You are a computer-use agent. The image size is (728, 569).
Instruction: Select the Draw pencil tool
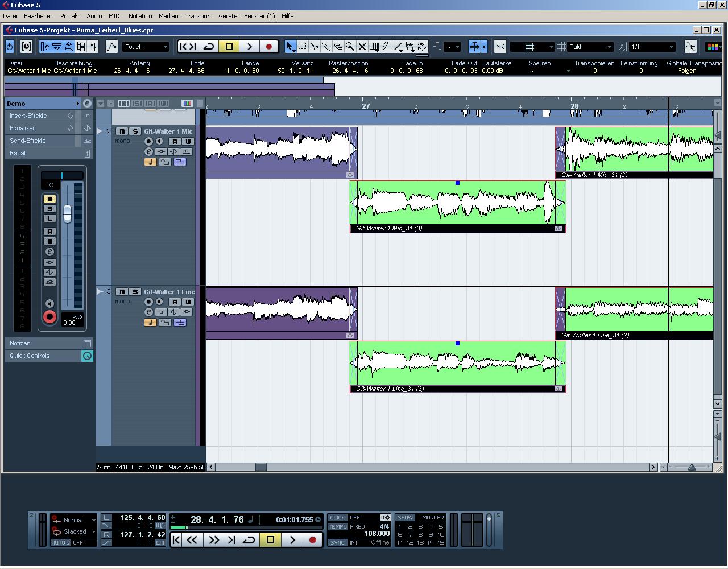click(386, 47)
